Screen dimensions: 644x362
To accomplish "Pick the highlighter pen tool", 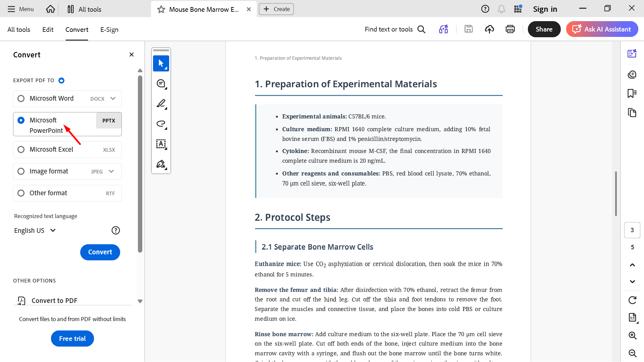I will (161, 104).
